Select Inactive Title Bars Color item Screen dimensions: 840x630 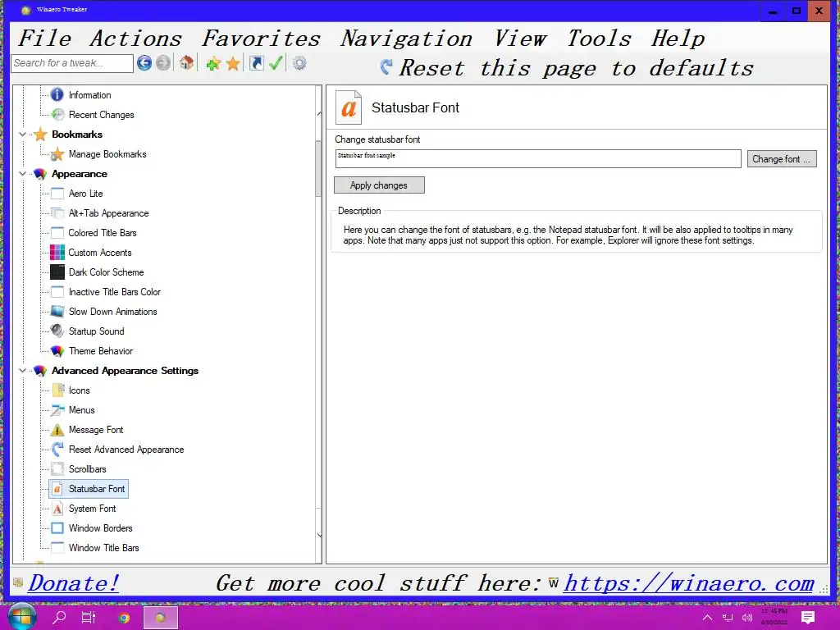point(115,292)
